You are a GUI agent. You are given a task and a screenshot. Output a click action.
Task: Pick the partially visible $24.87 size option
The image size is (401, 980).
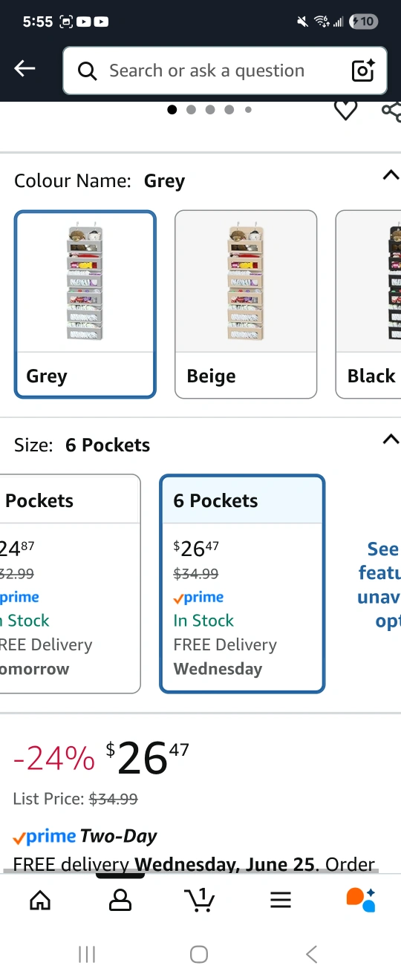(x=70, y=584)
